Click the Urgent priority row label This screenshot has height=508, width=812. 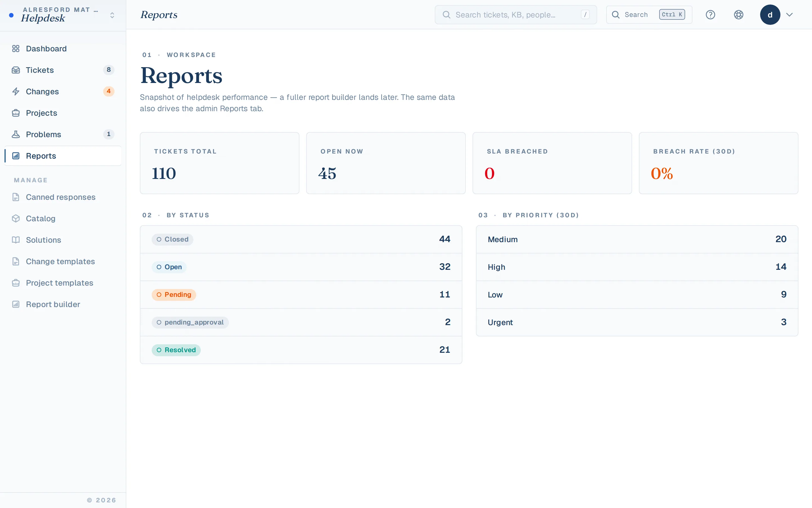click(500, 323)
